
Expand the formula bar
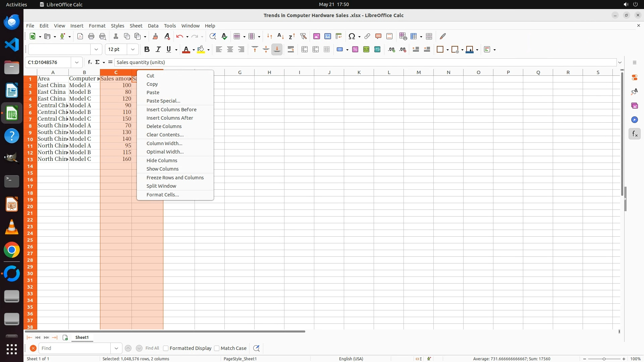[x=620, y=62]
